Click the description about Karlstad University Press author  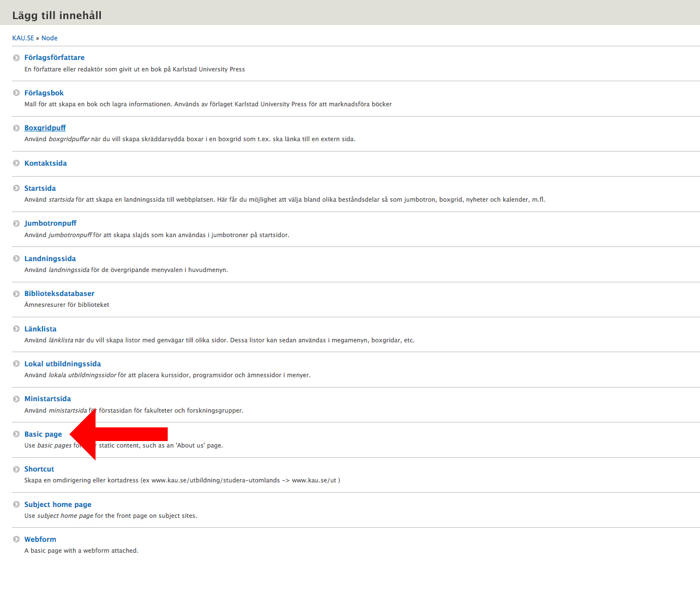coord(135,69)
